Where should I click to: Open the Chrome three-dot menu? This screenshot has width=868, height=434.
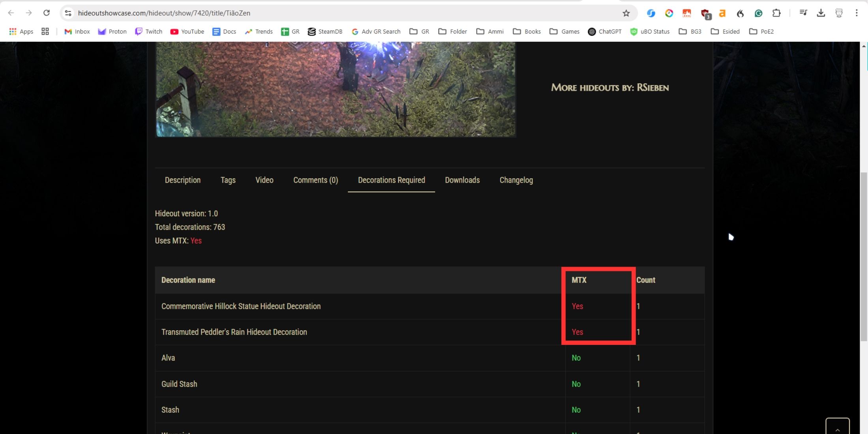click(x=857, y=13)
